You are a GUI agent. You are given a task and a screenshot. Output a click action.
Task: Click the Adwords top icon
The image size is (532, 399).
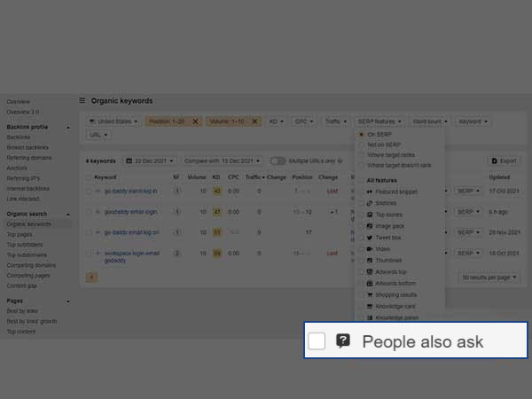point(370,272)
